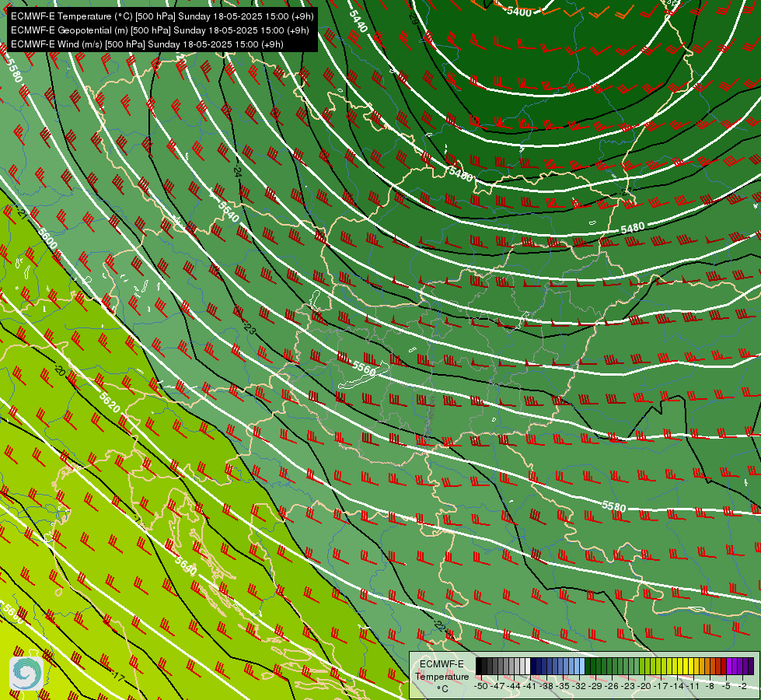The height and width of the screenshot is (700, 761).
Task: Click the swirl logo icon
Action: tap(26, 674)
